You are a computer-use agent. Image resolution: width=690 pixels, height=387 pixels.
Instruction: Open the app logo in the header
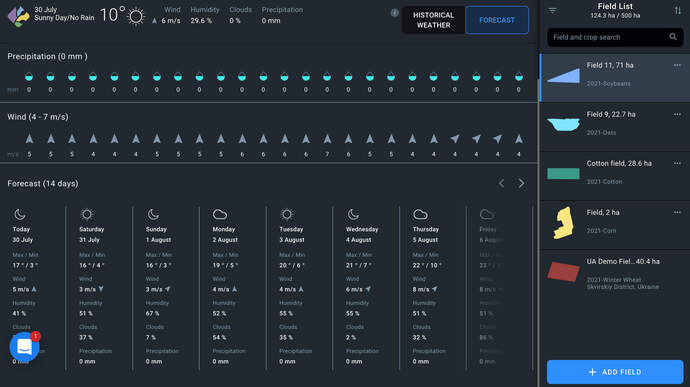click(x=18, y=17)
